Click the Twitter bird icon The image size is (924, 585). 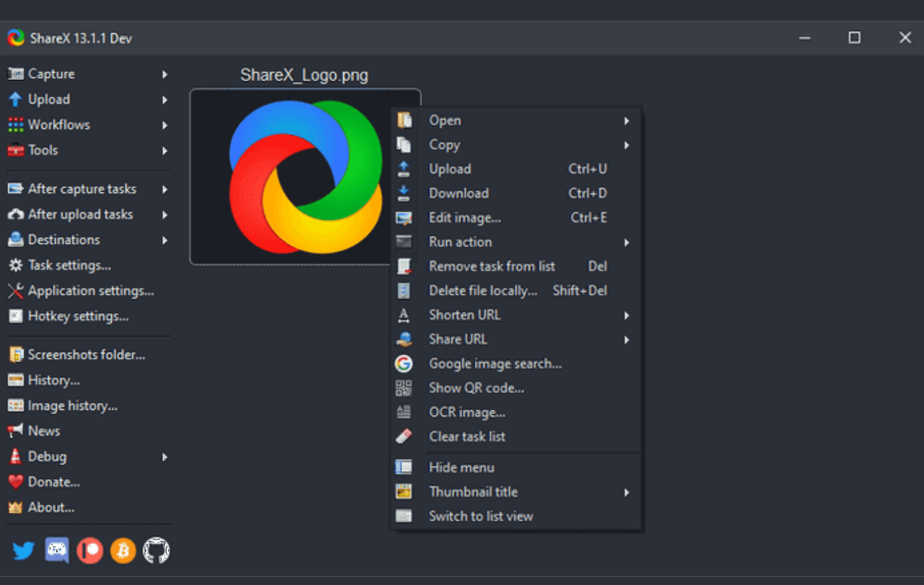(24, 551)
